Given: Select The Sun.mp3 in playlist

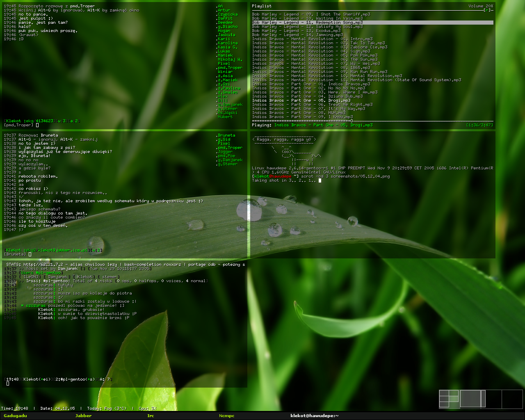Looking at the screenshot, I should (x=315, y=59).
